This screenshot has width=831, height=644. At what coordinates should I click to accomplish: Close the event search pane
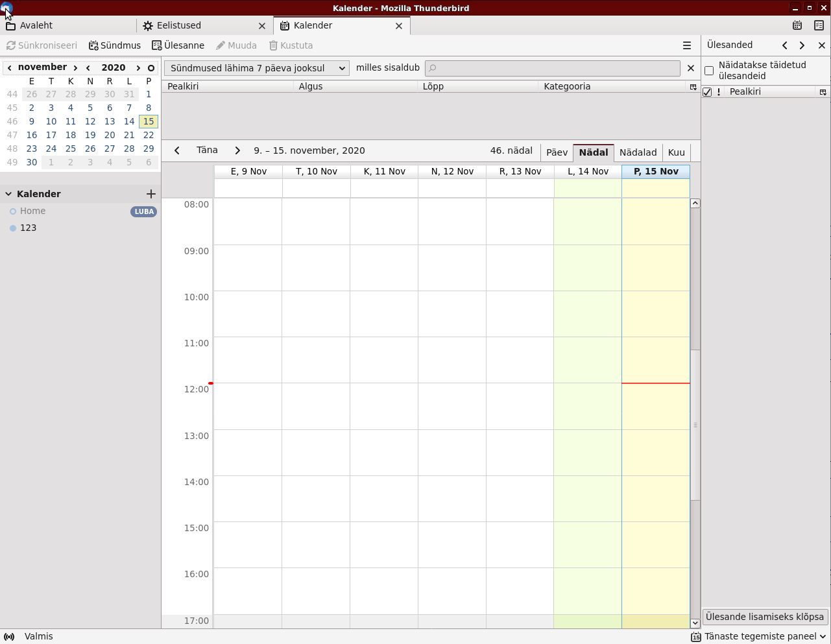point(691,68)
